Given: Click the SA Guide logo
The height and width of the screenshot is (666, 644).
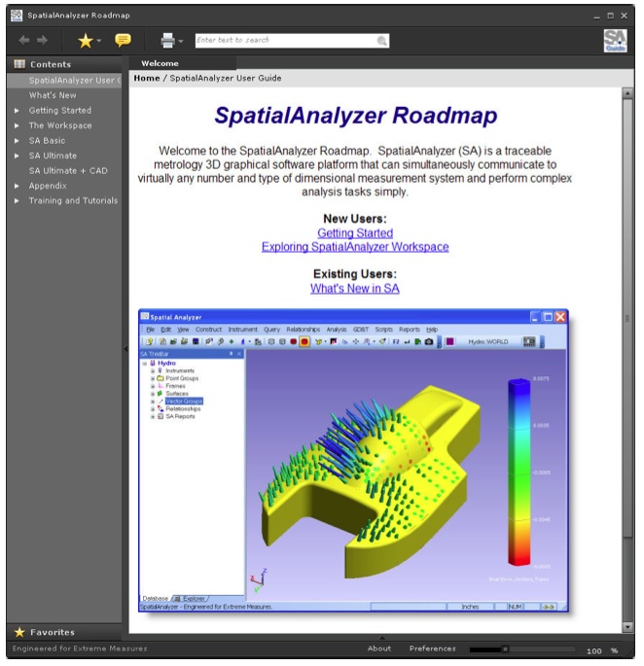Looking at the screenshot, I should (615, 41).
